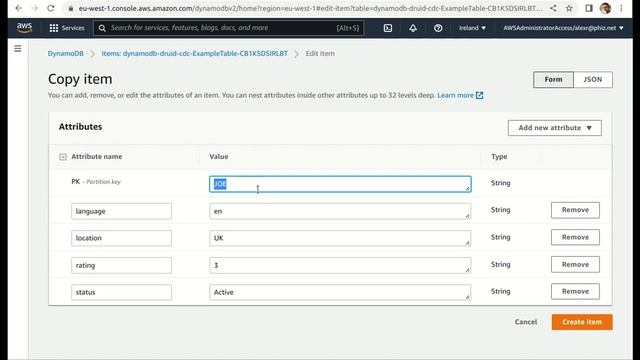
Task: Click the Attribute name column header
Action: [x=97, y=157]
